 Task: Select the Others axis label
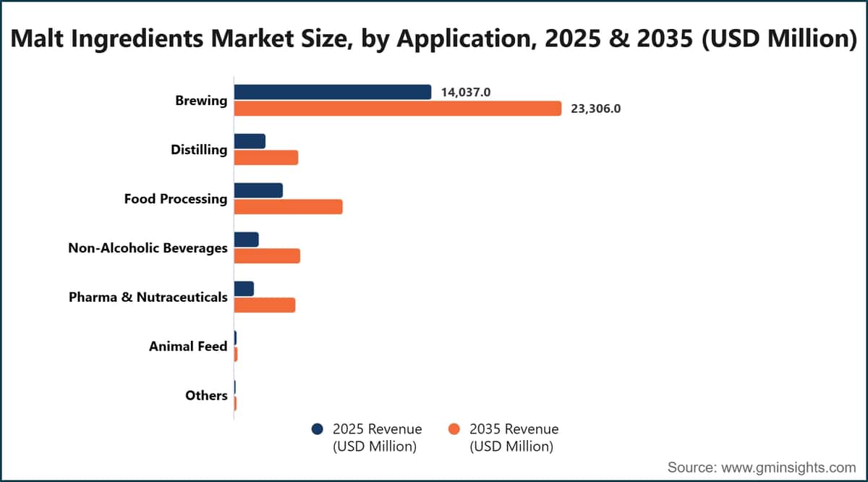pyautogui.click(x=206, y=395)
